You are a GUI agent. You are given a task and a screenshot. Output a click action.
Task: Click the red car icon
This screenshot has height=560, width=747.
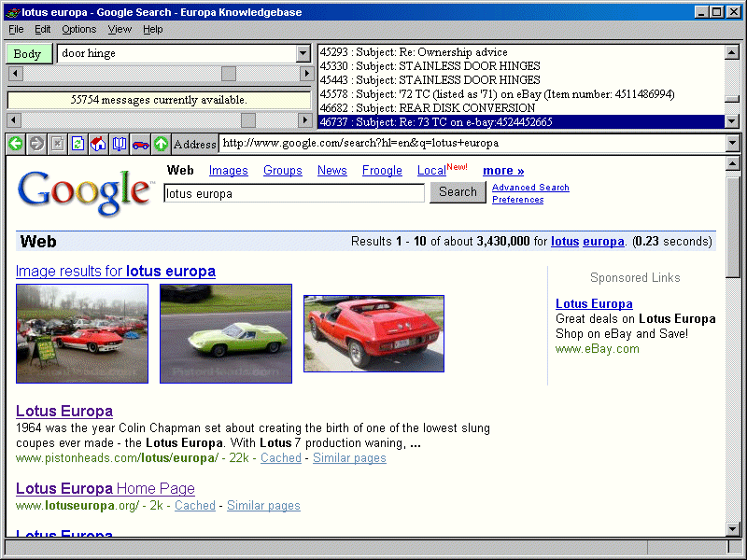coord(140,144)
